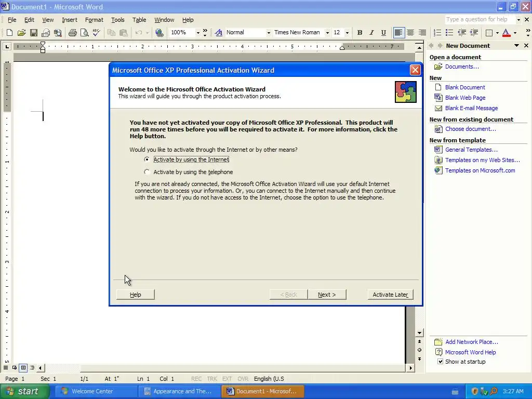The image size is (532, 399).
Task: Click the Windows start button
Action: [x=24, y=391]
